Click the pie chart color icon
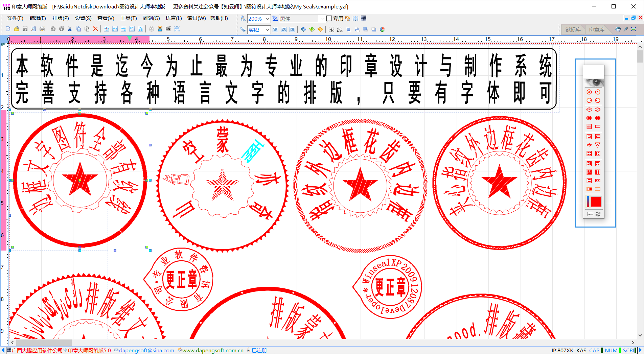This screenshot has width=644, height=354. 382,29
